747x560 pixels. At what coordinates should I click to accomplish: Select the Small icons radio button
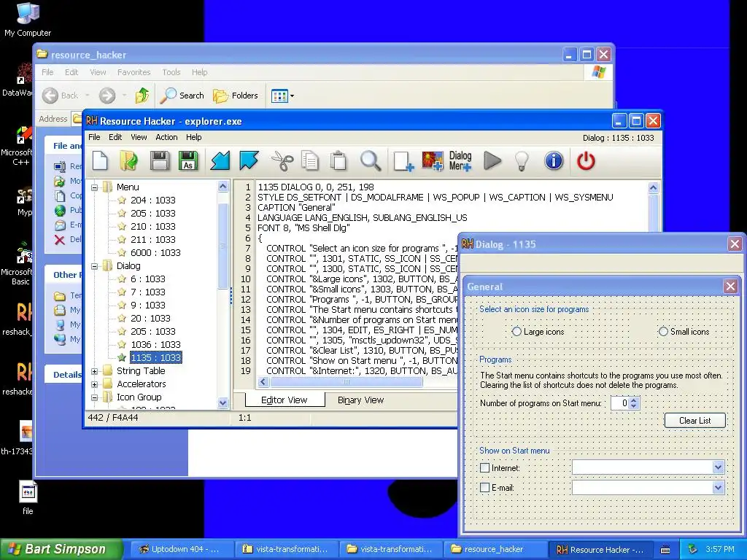(x=663, y=332)
